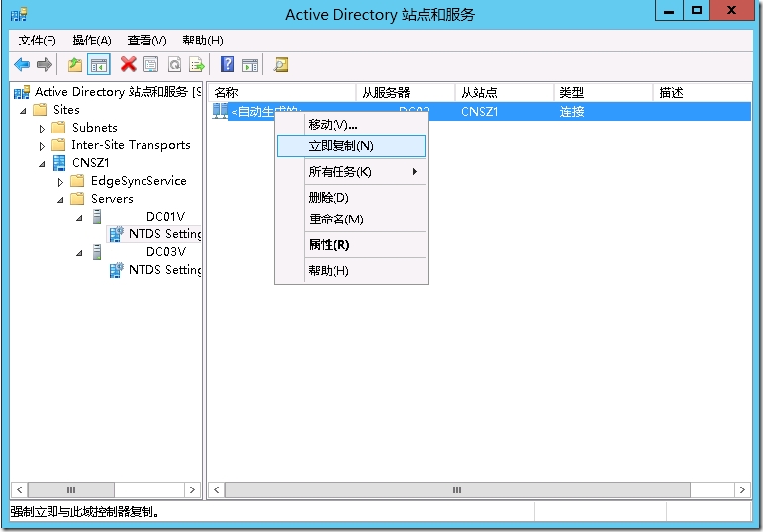The width and height of the screenshot is (763, 532).
Task: Click the refresh toolbar icon
Action: coord(174,64)
